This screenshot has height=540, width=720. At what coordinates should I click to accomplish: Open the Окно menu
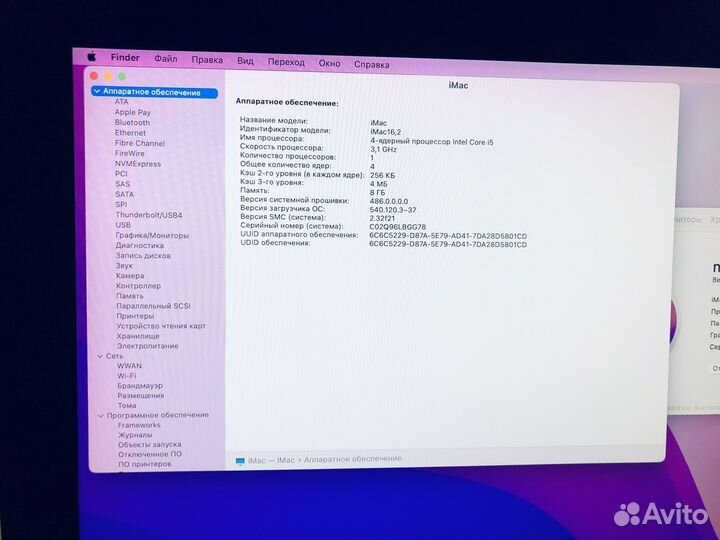click(329, 63)
